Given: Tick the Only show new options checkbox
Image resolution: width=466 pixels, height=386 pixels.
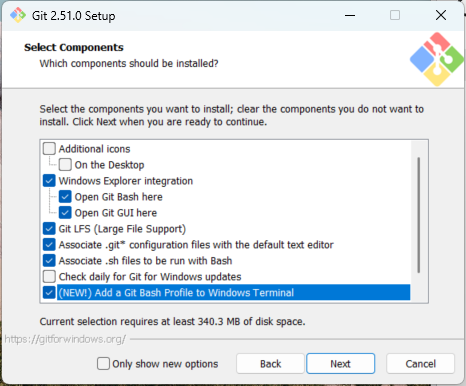Looking at the screenshot, I should (103, 364).
